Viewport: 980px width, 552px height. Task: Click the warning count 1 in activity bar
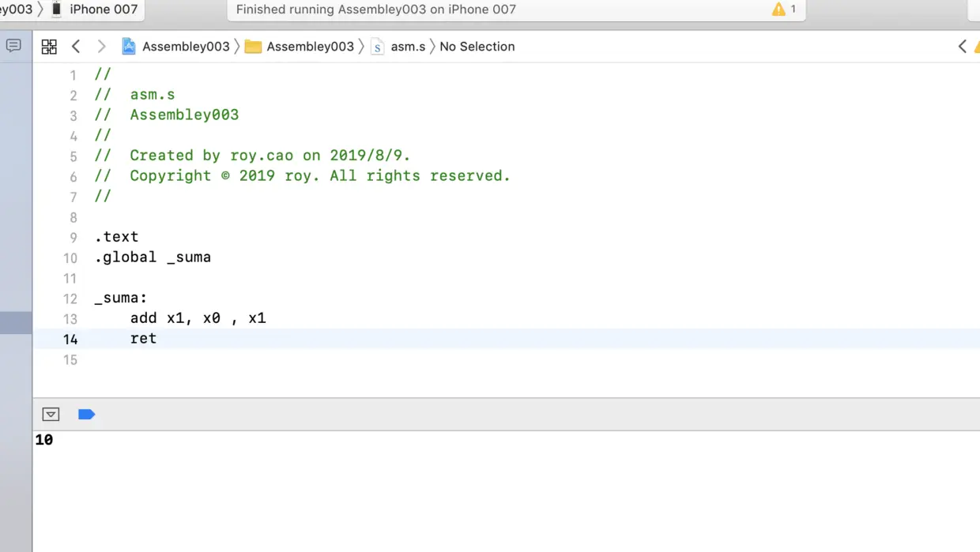[793, 9]
